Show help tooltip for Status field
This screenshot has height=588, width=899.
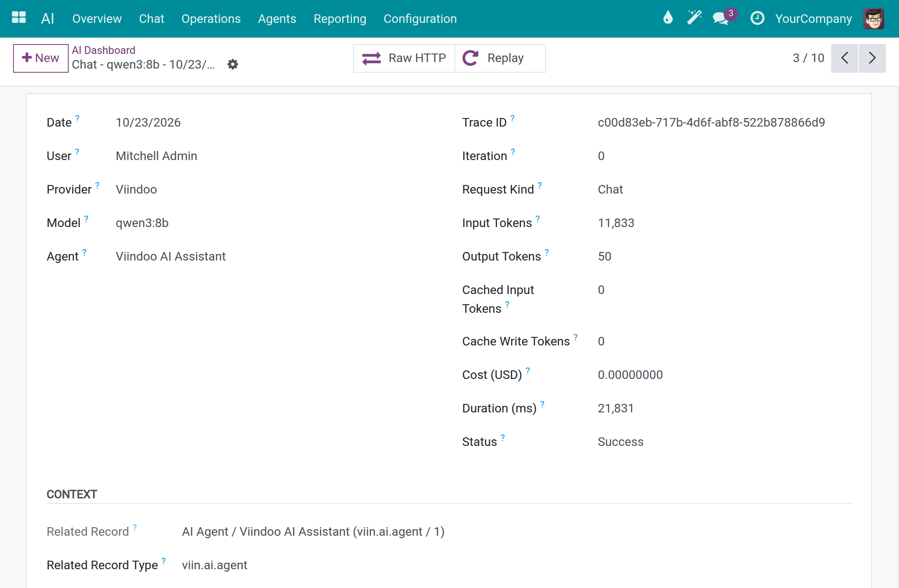pos(503,437)
